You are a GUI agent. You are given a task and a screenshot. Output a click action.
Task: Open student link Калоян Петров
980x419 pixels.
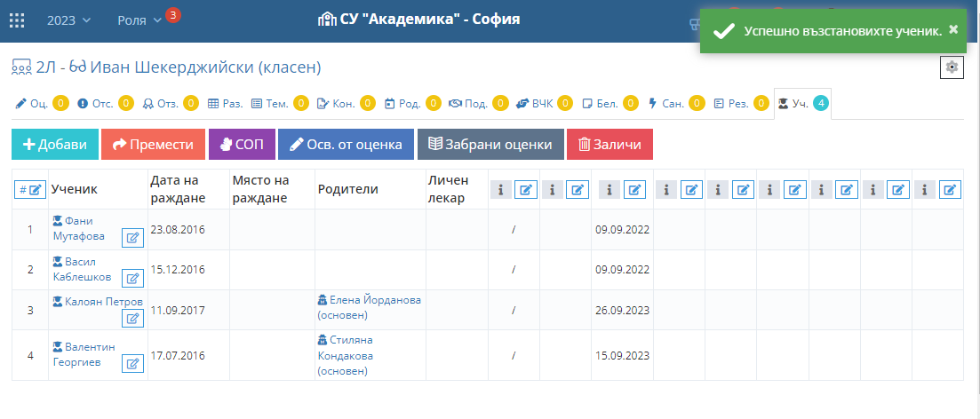click(x=103, y=301)
